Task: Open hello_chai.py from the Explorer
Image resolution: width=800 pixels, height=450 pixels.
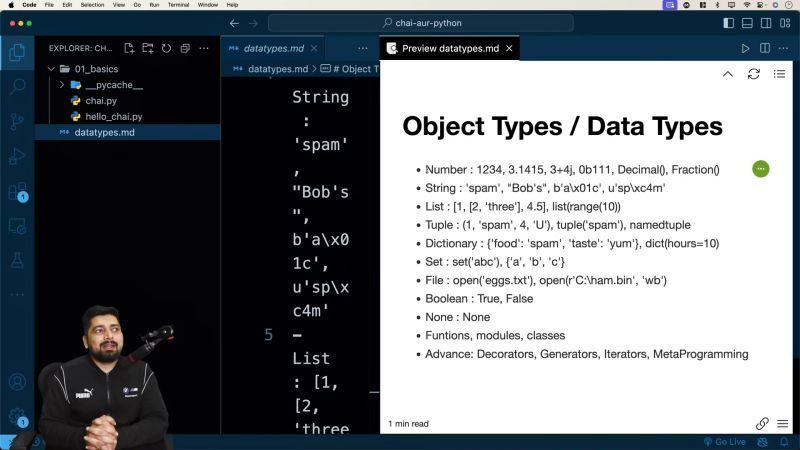Action: (113, 117)
